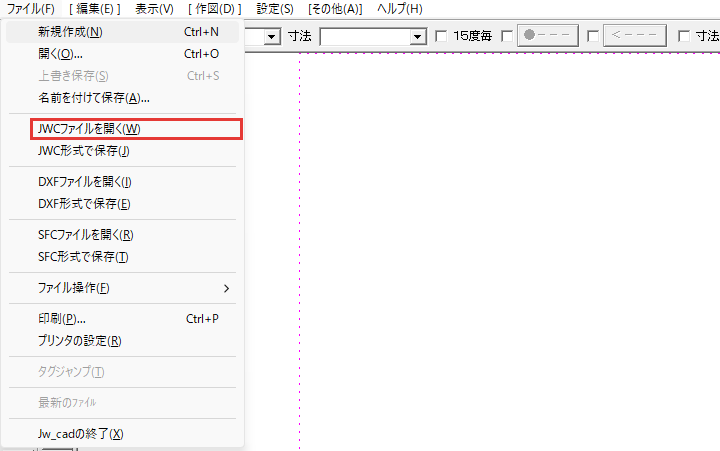Choose 印刷(P)... from the menu

click(122, 319)
